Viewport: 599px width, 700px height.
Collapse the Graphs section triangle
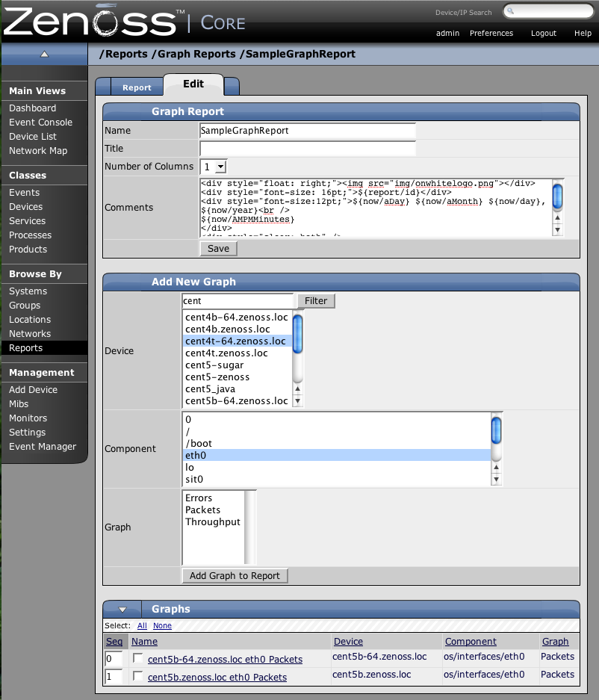(x=122, y=610)
